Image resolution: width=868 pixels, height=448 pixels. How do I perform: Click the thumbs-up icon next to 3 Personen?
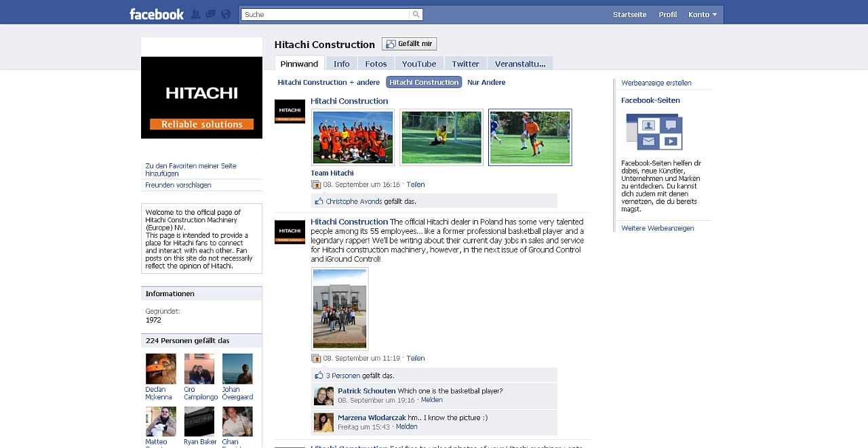tap(319, 375)
